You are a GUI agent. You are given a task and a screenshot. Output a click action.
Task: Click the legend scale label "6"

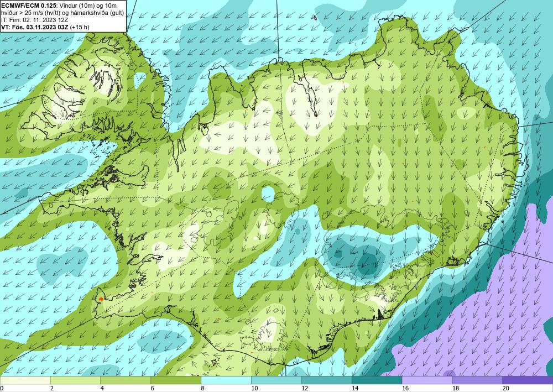153,389
